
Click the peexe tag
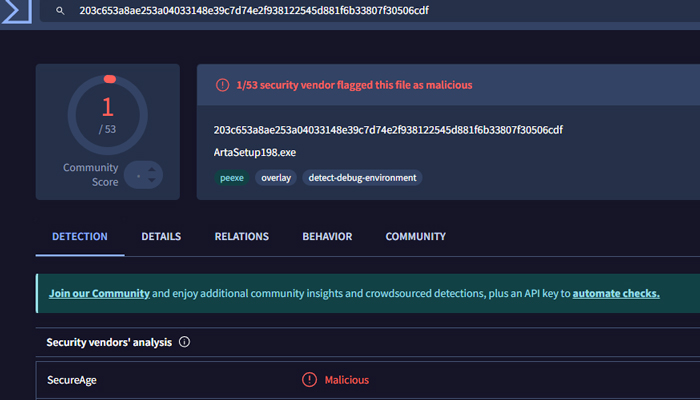[x=232, y=178]
